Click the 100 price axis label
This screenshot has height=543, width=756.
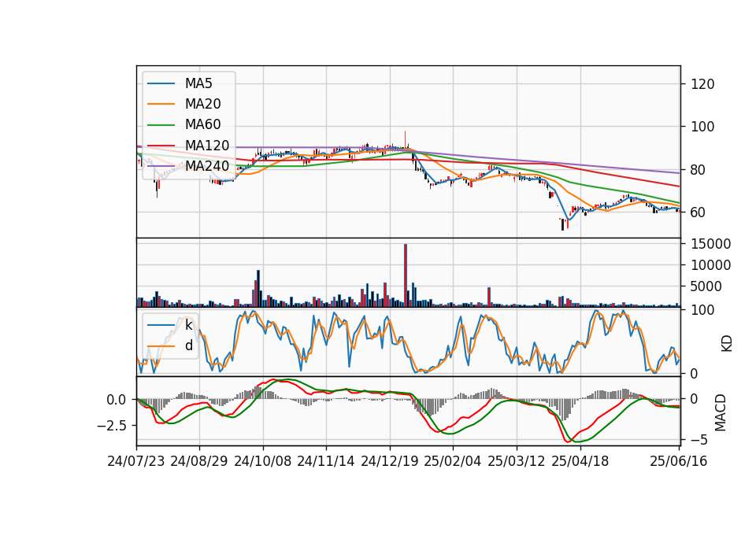(x=702, y=127)
